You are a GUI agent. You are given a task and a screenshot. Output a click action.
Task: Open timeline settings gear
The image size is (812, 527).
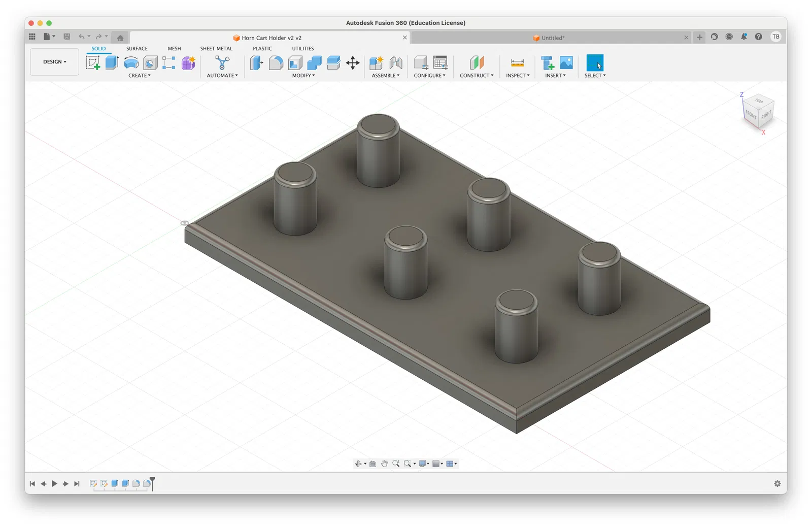pos(777,484)
